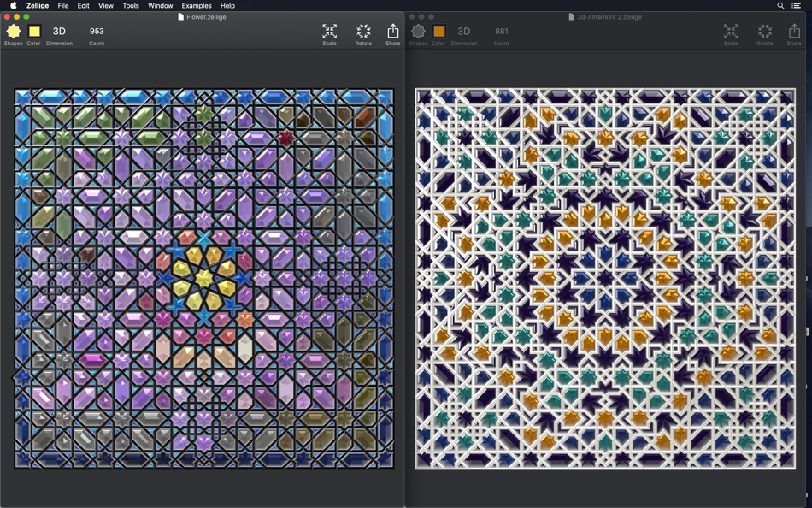Click Scale icon in Flower window
The image size is (812, 508).
[x=329, y=32]
